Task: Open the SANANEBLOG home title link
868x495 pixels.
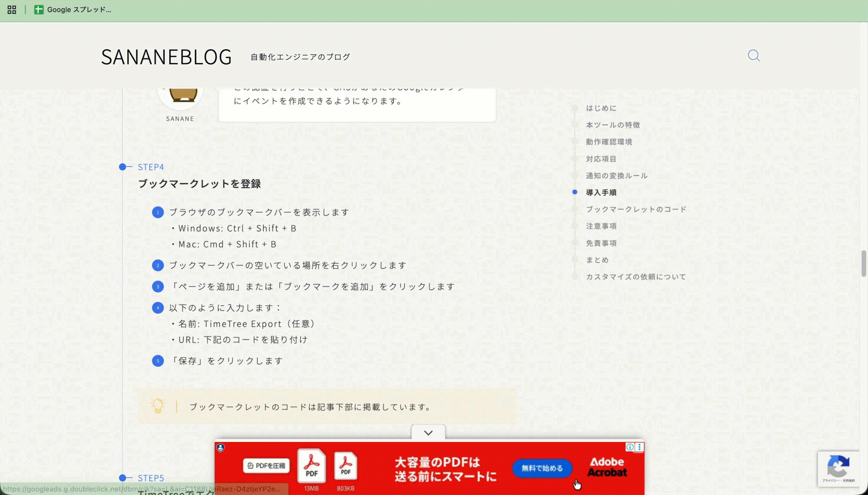Action: point(166,57)
